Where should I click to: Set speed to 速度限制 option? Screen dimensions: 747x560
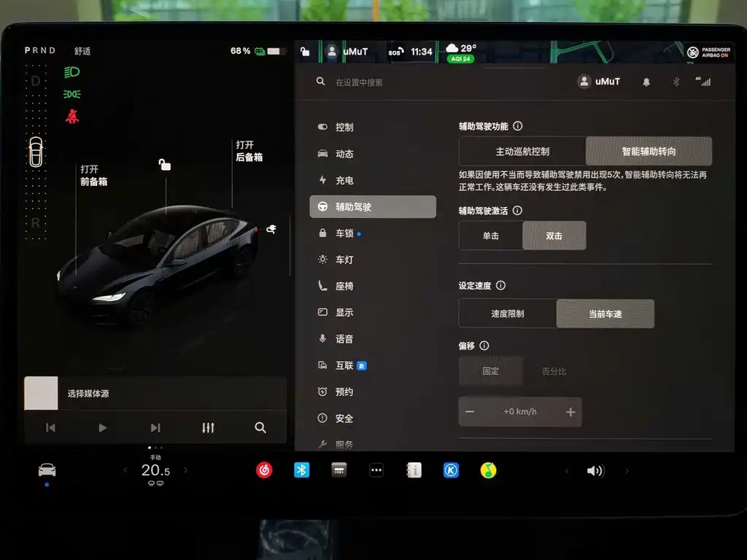point(508,314)
